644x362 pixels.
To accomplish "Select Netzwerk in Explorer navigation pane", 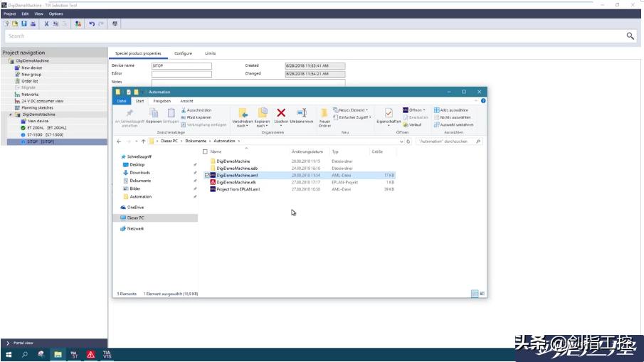I will click(135, 228).
